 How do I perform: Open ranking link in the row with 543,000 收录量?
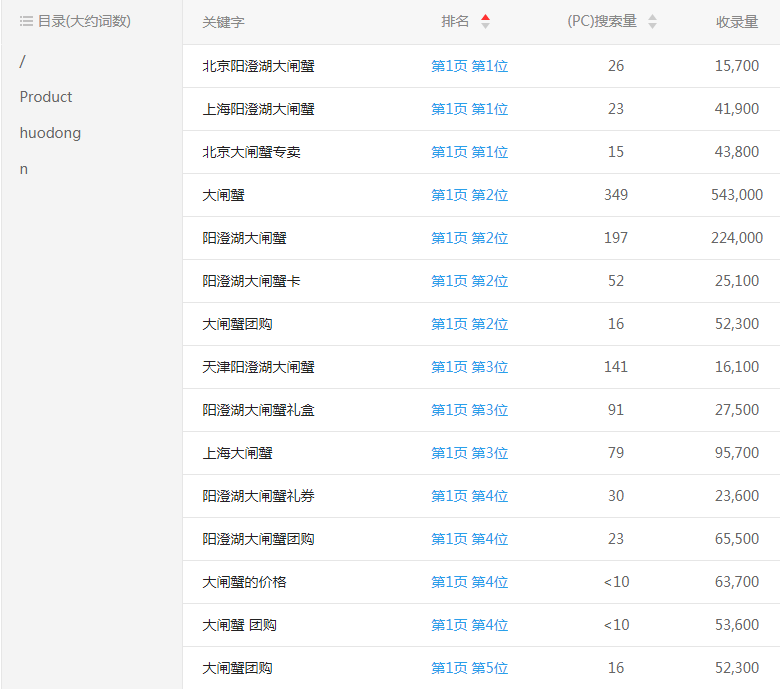(469, 195)
